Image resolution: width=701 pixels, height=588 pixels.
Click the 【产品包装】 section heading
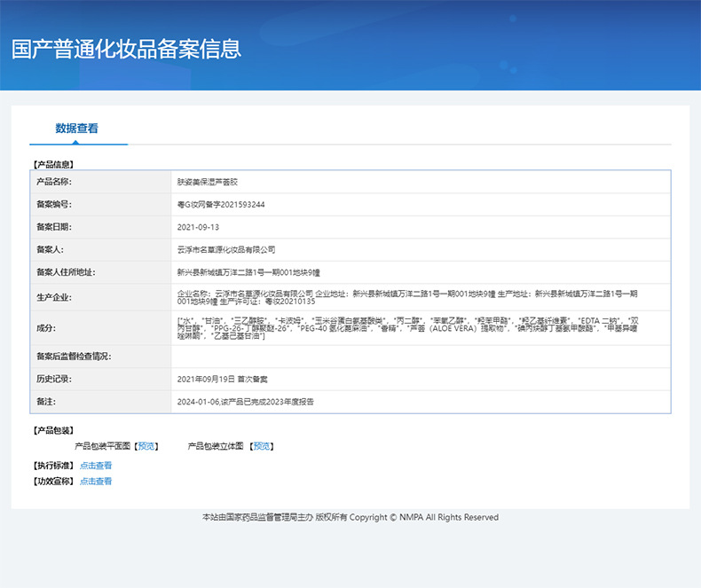[x=53, y=430]
